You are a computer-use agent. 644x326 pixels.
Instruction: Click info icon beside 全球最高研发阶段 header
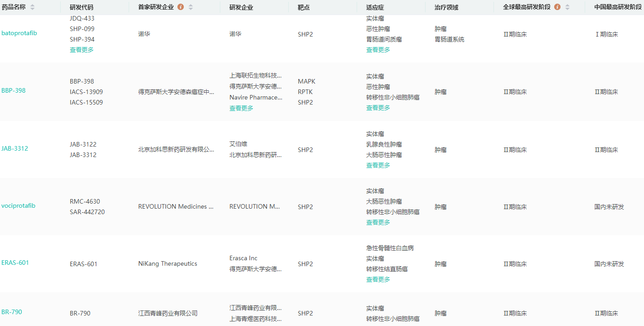[557, 7]
